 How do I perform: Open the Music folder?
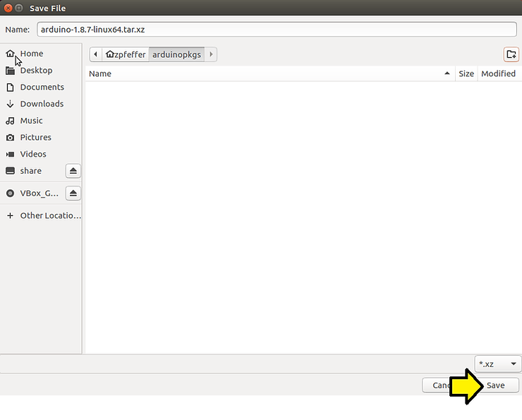31,121
